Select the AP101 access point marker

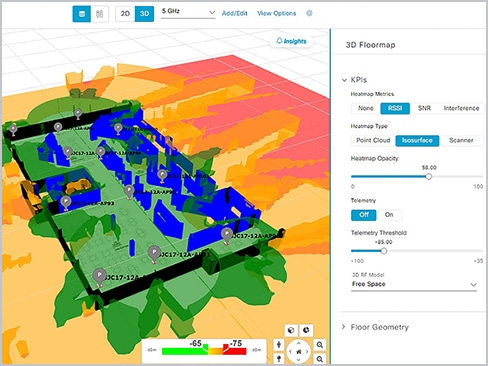click(x=162, y=176)
